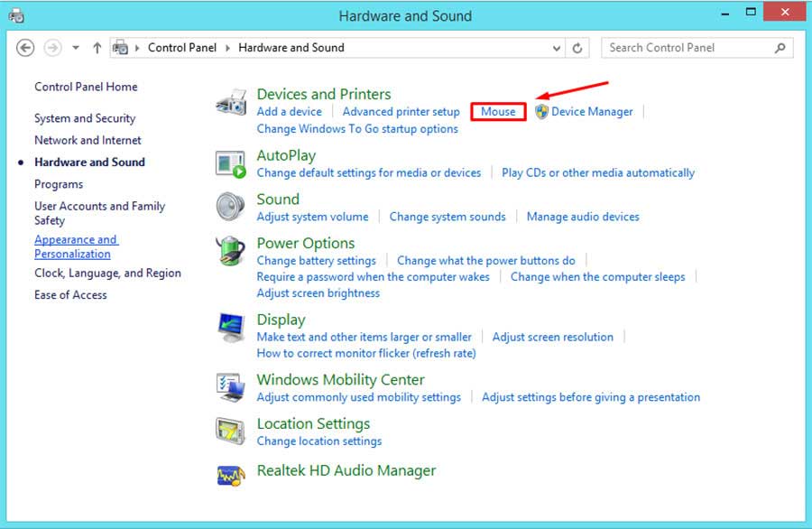
Task: Open Realtek HD Audio Manager heading
Action: pos(346,471)
